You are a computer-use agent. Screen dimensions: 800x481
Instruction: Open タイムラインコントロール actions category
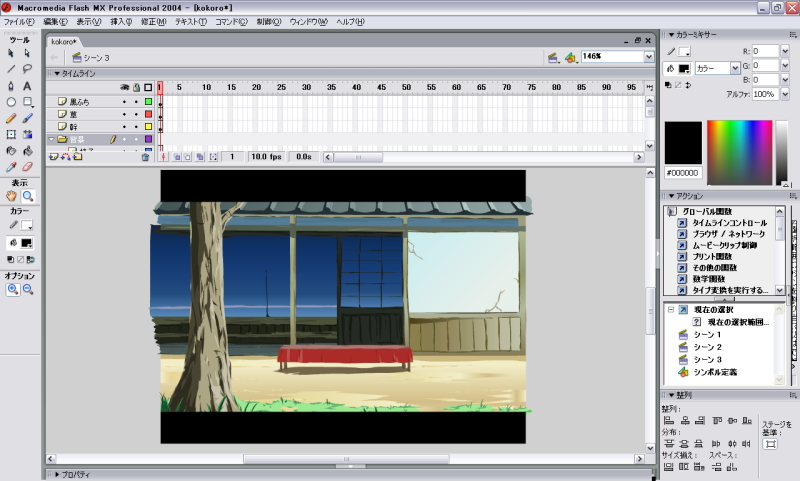coord(730,223)
